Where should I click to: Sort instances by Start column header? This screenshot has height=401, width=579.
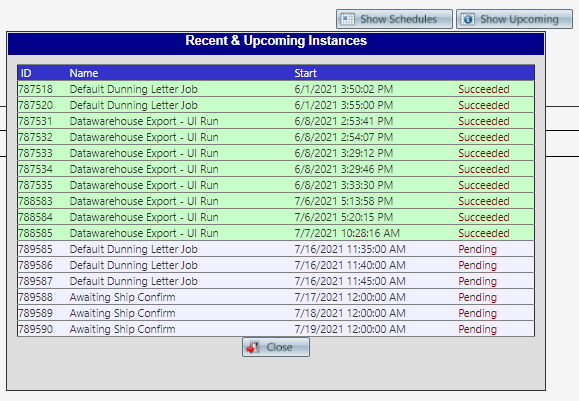305,73
